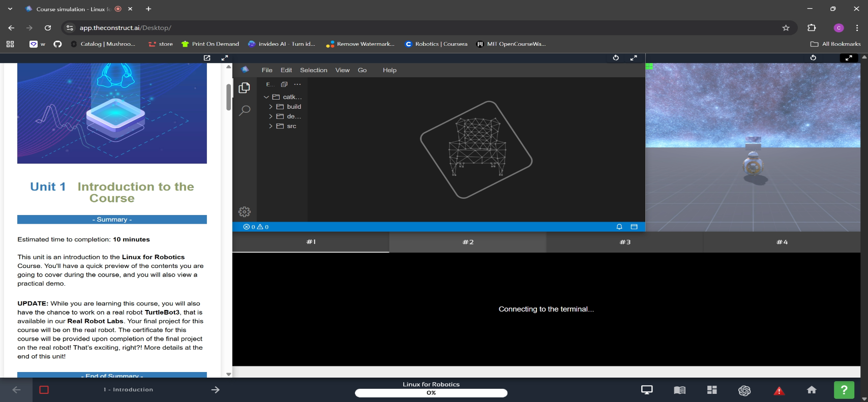
Task: Open the Search view in the IDE sidebar
Action: [245, 110]
